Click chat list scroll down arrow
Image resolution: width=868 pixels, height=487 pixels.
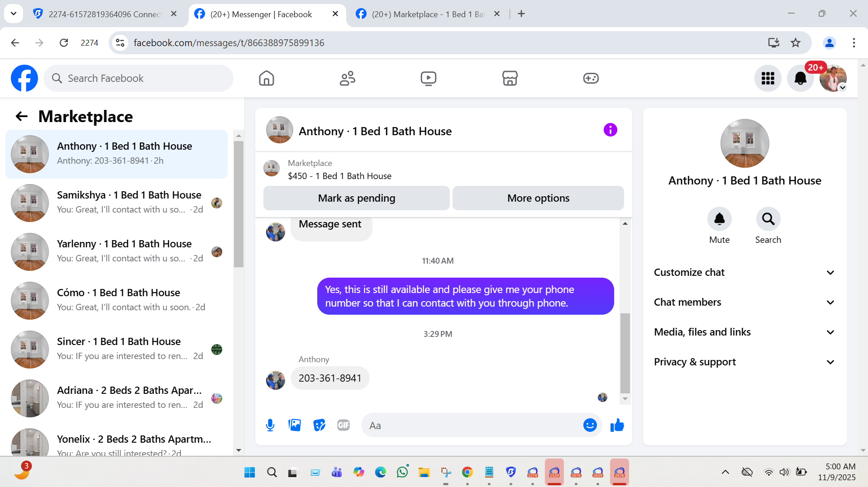pyautogui.click(x=238, y=450)
